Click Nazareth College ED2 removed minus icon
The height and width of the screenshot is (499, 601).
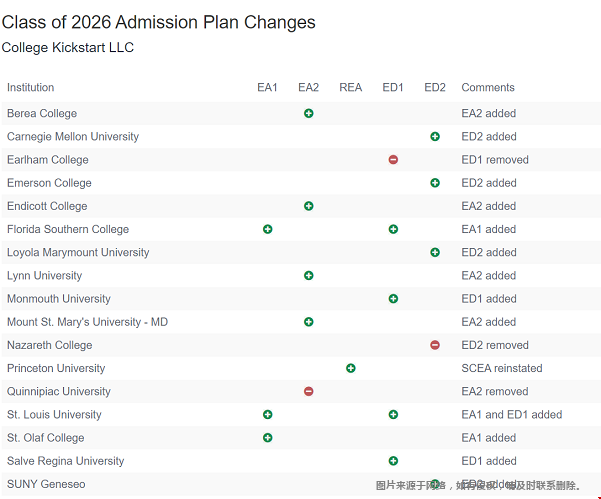[435, 345]
